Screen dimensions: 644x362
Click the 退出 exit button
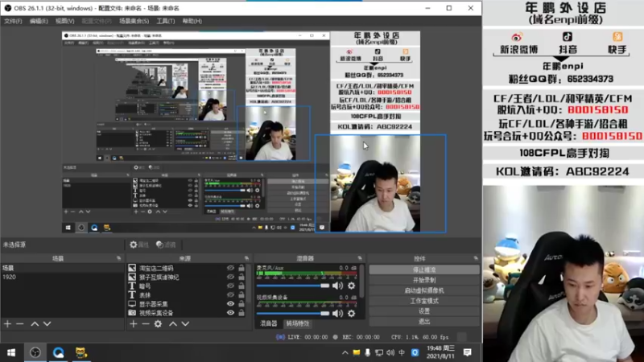(x=424, y=321)
